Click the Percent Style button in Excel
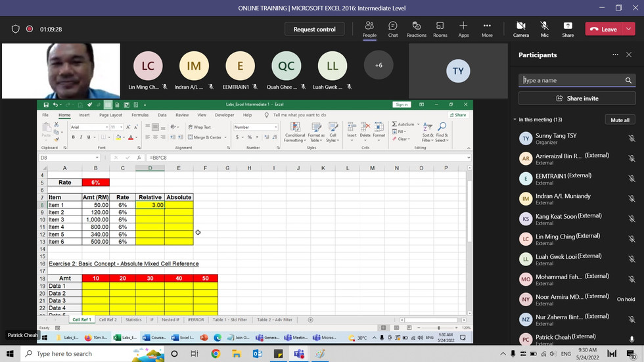 point(249,137)
